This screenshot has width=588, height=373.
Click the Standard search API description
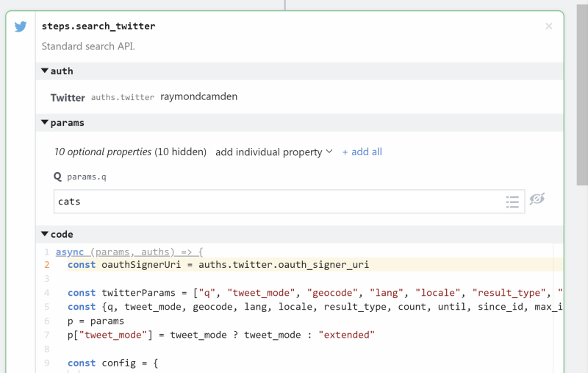(88, 46)
